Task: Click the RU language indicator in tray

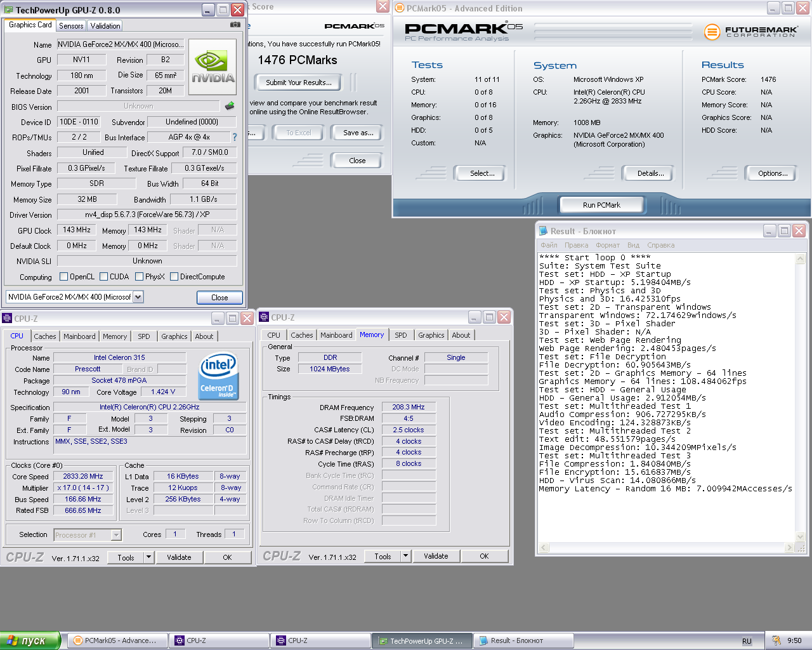Action: pyautogui.click(x=747, y=641)
